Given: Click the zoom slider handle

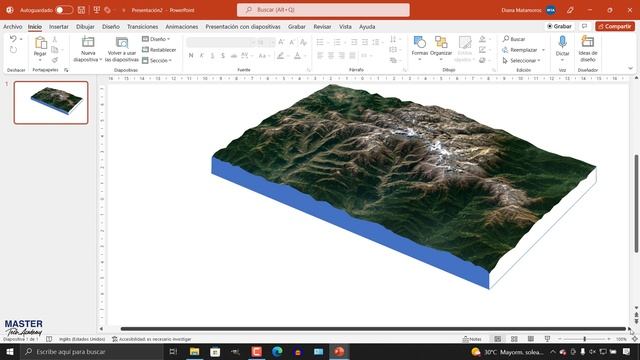Looking at the screenshot, I should [584, 339].
